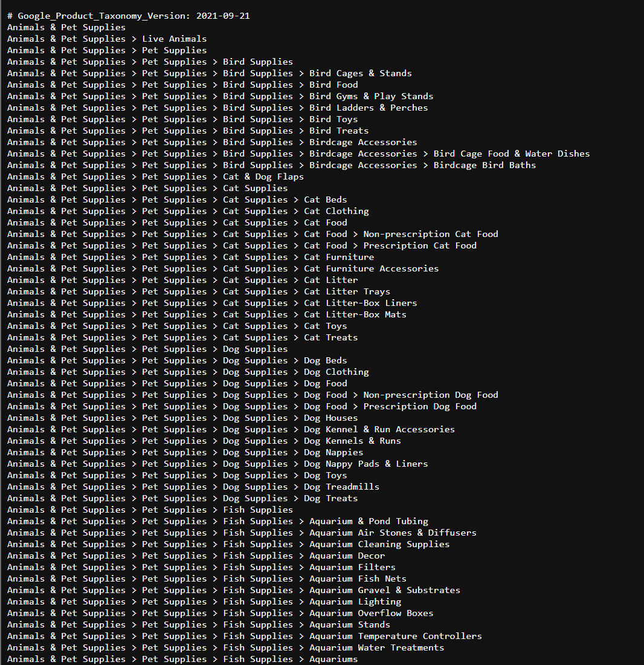Click the Cat & Dog Flaps line

pos(155,177)
